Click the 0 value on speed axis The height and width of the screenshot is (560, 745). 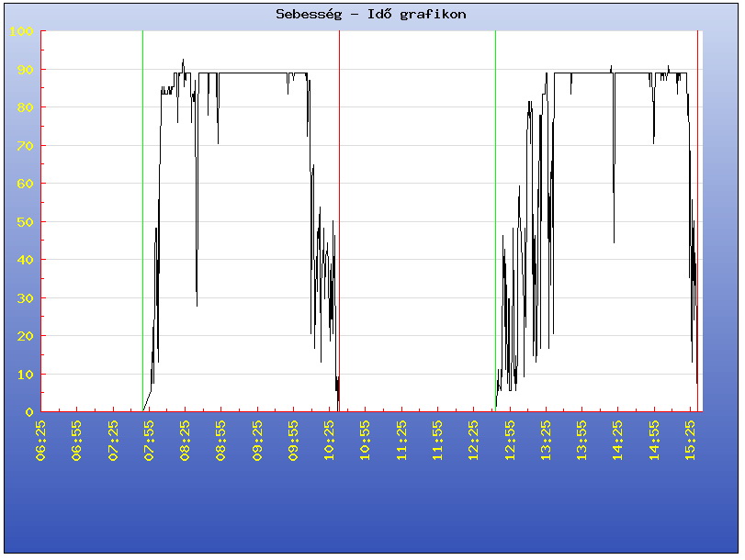[x=29, y=412]
